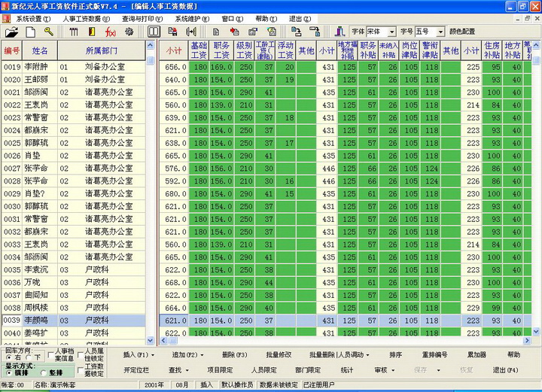Click the split two-pane view icon
Image resolution: width=542 pixels, height=392 pixels.
click(x=154, y=32)
